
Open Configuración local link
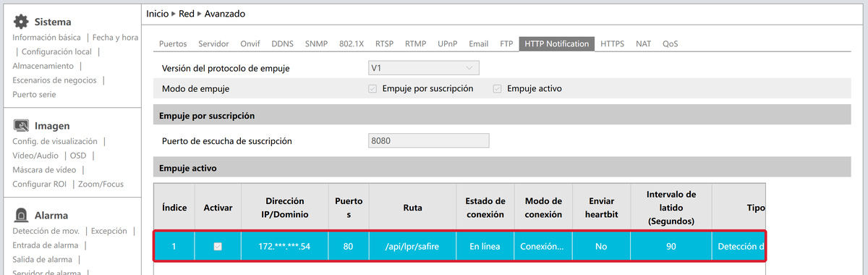pyautogui.click(x=56, y=51)
